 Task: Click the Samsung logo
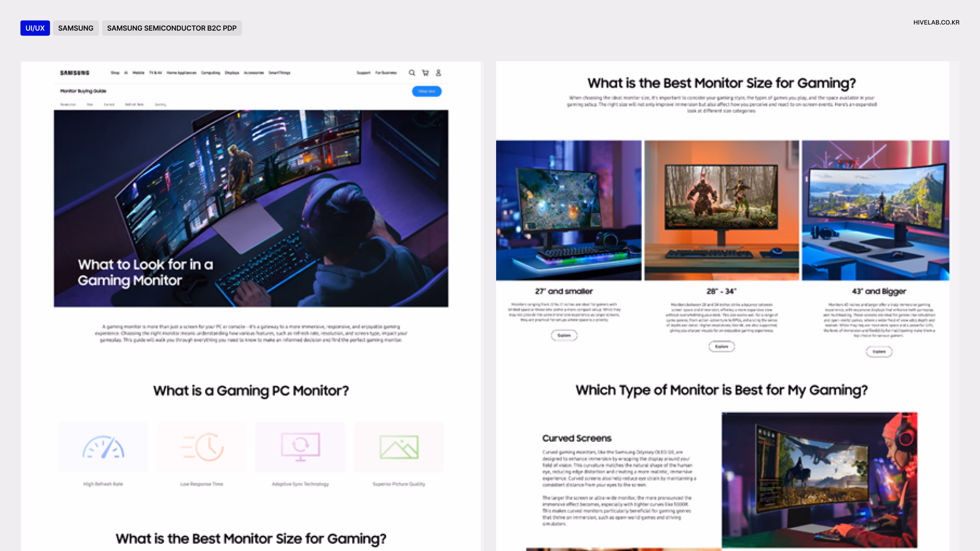coord(75,73)
